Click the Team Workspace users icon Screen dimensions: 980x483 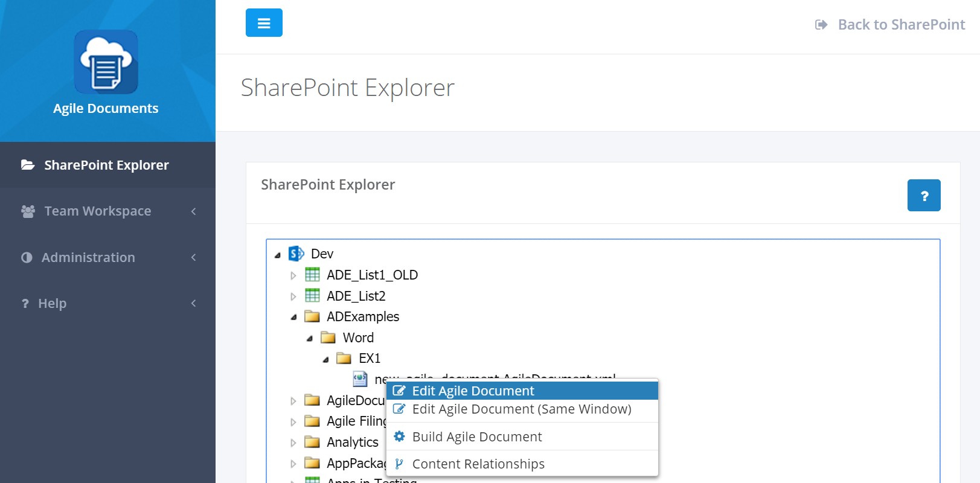coord(28,211)
